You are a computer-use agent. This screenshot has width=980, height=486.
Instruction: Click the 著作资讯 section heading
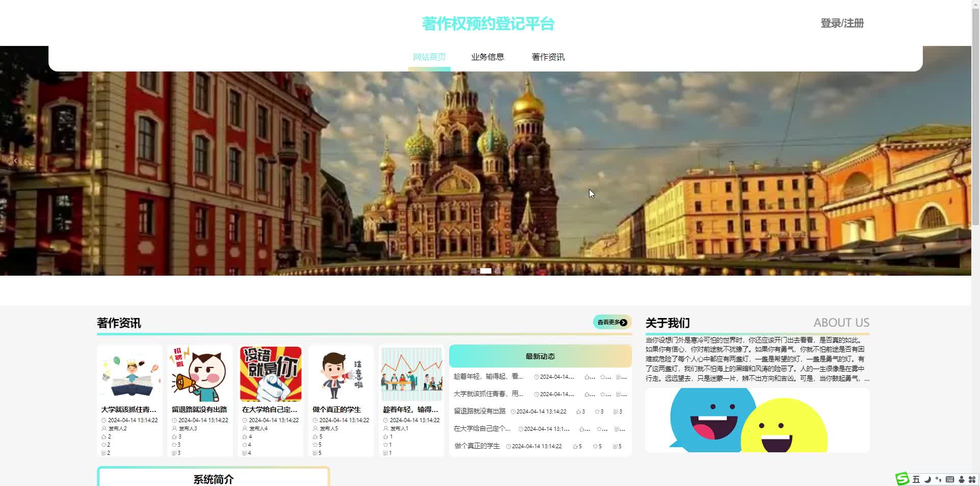(x=119, y=323)
